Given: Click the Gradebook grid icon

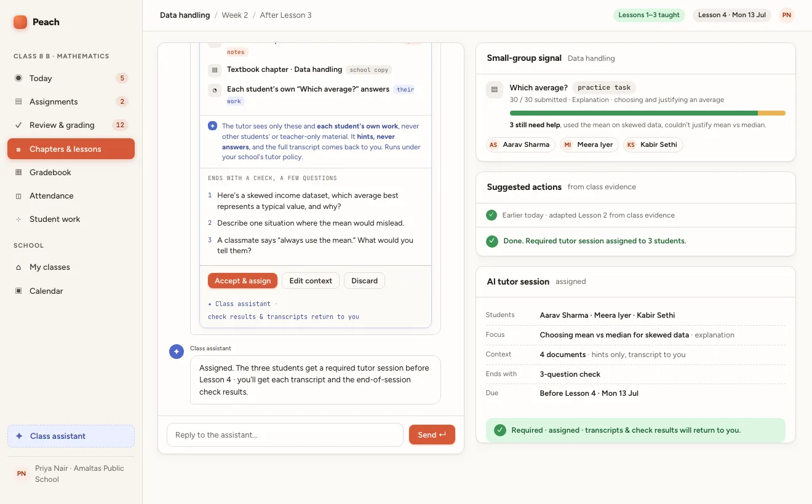Looking at the screenshot, I should point(18,172).
